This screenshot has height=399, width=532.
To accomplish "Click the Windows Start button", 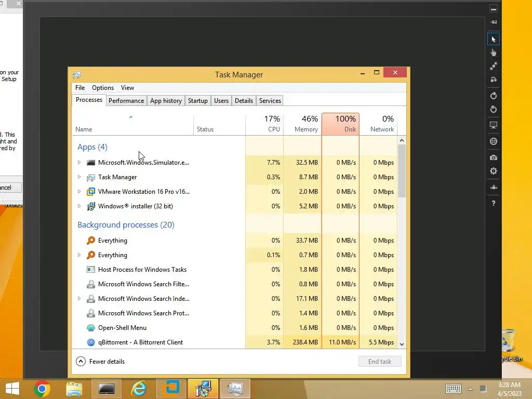I will pos(12,389).
